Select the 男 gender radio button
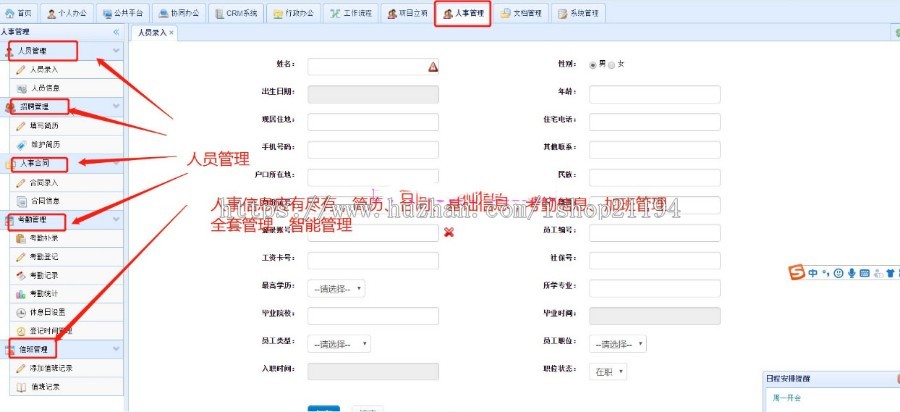The image size is (900, 412). point(593,65)
